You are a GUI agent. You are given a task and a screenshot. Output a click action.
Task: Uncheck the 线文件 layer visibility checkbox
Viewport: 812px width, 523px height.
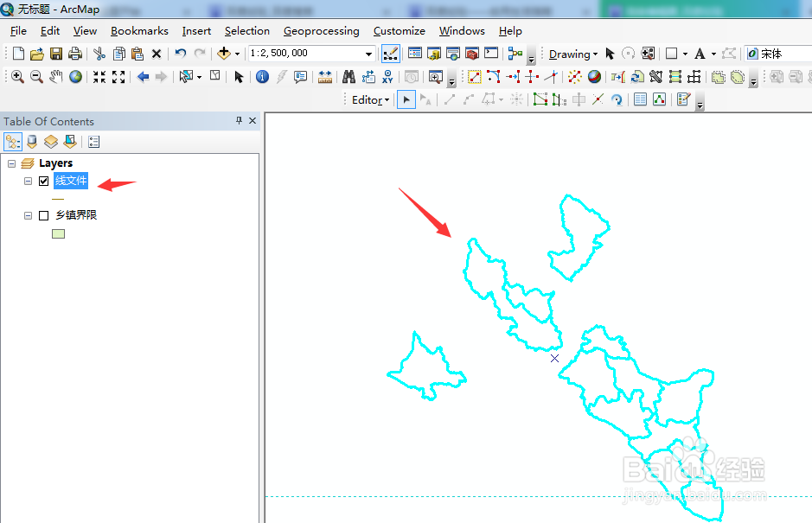point(43,181)
